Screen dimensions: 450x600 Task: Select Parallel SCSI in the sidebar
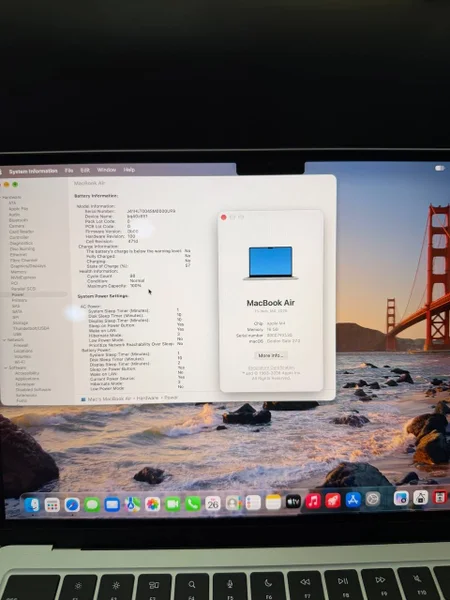[23, 289]
